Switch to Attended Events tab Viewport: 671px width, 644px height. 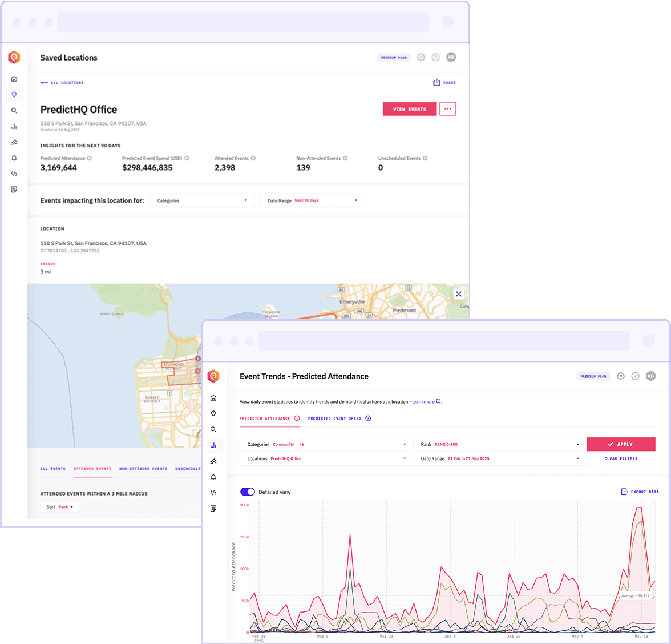[92, 469]
